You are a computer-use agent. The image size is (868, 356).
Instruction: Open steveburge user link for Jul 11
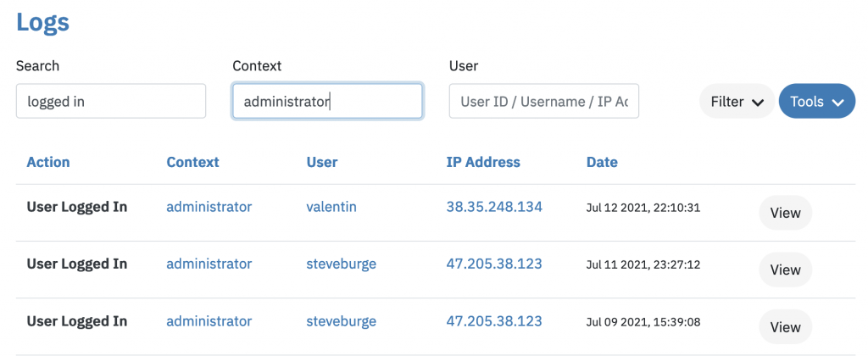point(341,264)
